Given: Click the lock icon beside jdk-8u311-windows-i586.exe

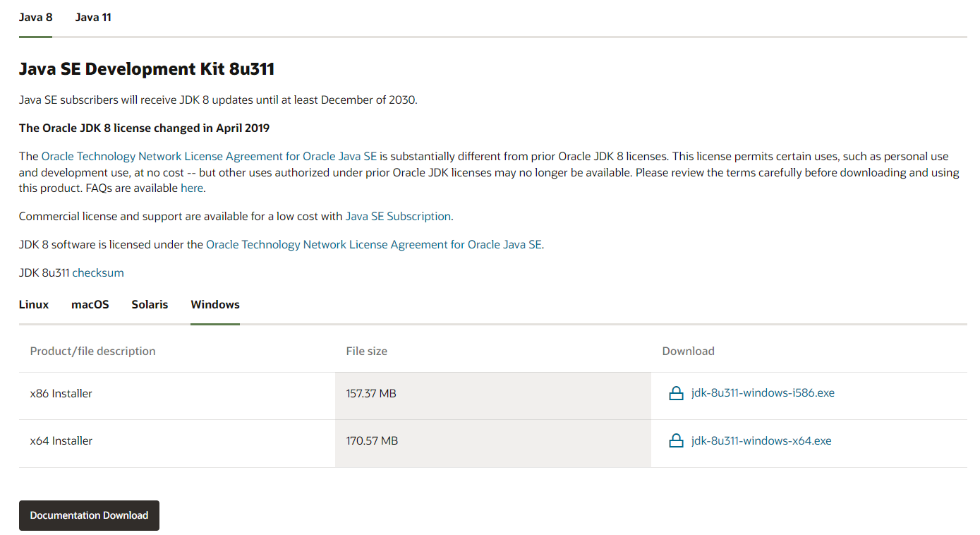Looking at the screenshot, I should point(676,394).
